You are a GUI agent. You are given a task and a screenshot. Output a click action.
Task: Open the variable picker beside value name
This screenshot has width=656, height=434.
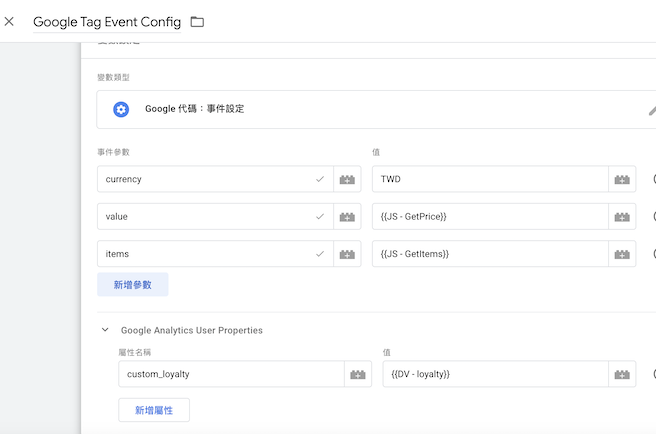[x=347, y=217]
